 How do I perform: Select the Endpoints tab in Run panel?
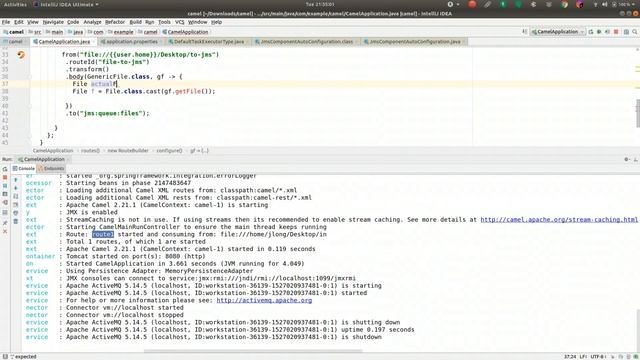[x=51, y=169]
